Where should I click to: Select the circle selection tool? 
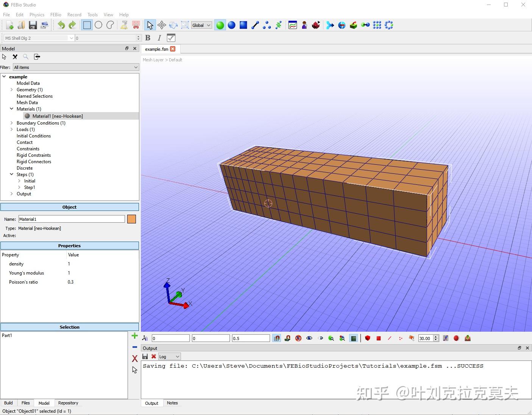pos(98,25)
